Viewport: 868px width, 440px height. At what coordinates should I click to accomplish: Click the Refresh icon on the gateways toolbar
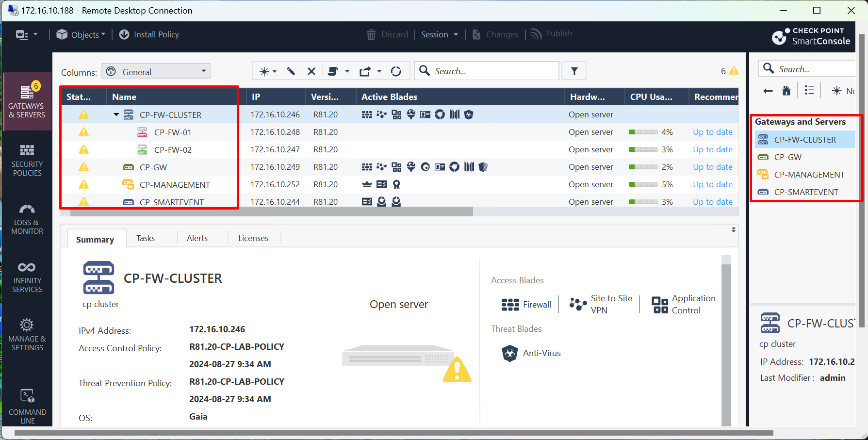[x=396, y=71]
